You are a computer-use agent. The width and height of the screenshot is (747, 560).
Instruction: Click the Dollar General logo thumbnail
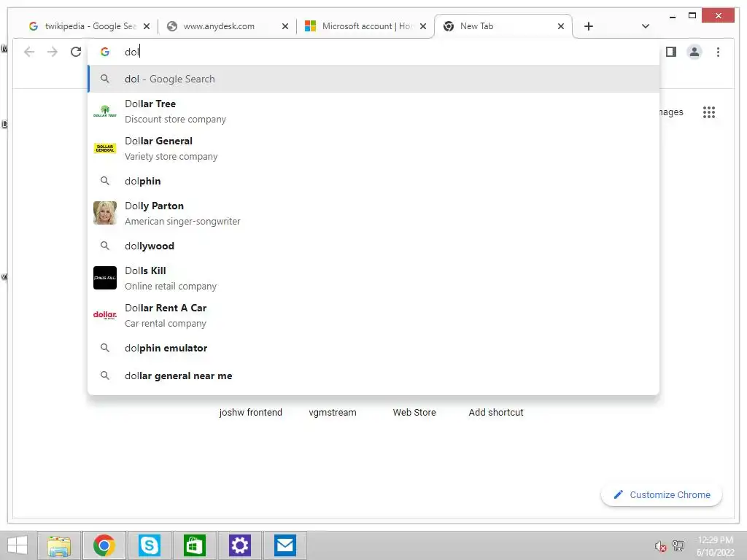105,149
